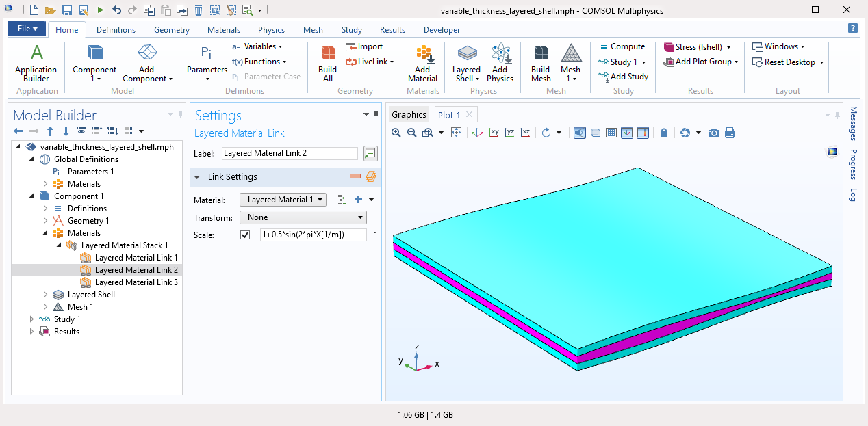Click the Scale expression input field
This screenshot has width=868, height=426.
coord(312,235)
